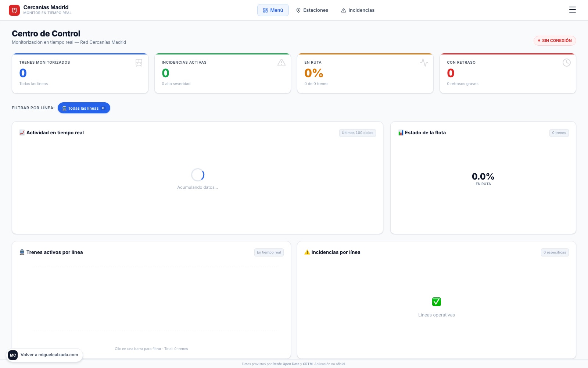This screenshot has width=588, height=368.
Task: Click the 'Acumulando datos...' message
Action: point(198,187)
